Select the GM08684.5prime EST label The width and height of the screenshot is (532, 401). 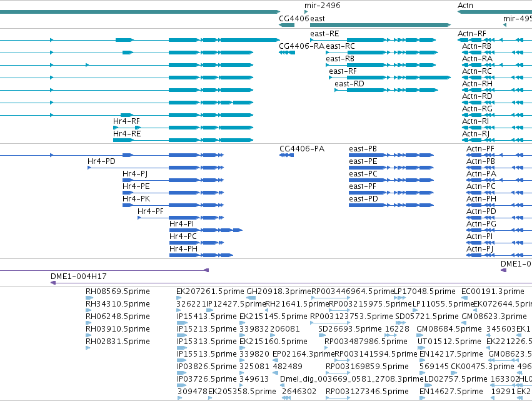pos(449,329)
